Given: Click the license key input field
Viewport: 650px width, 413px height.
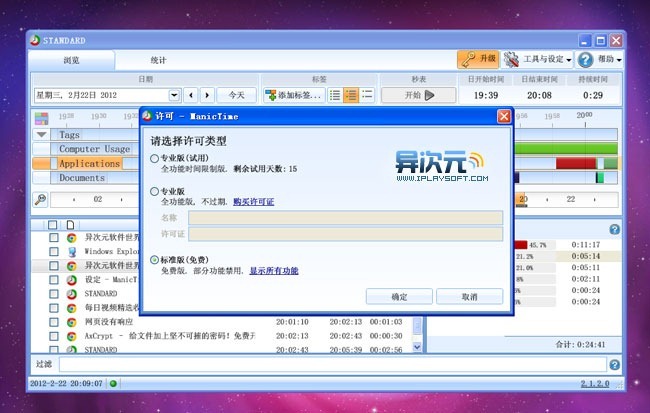Looking at the screenshot, I should [x=345, y=234].
